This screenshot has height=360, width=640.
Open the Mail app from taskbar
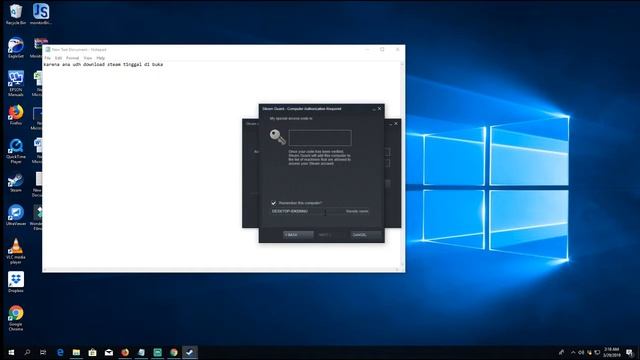[x=109, y=352]
